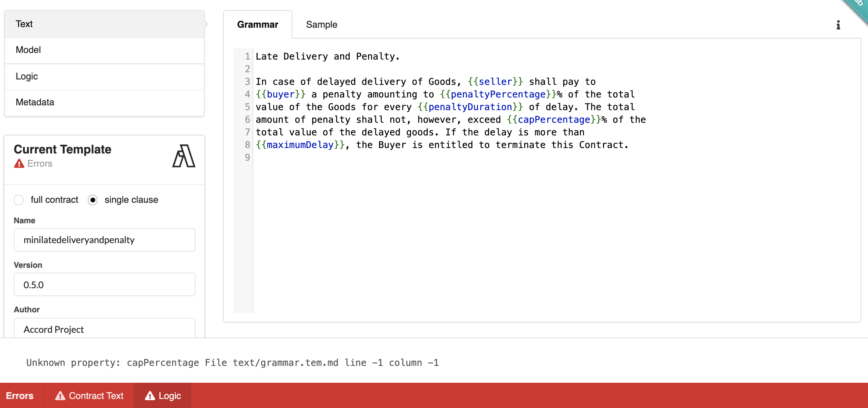
Task: Click the Logic section in left panel
Action: 105,76
